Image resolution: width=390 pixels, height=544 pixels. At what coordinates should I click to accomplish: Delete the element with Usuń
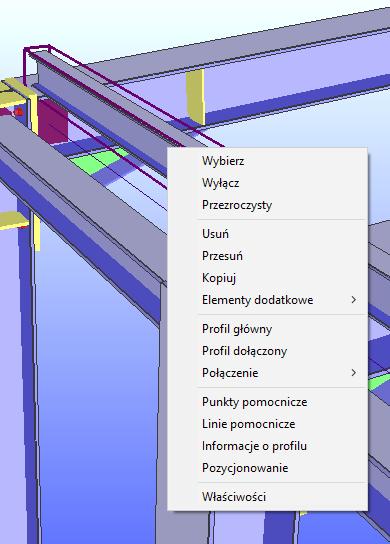pyautogui.click(x=267, y=234)
